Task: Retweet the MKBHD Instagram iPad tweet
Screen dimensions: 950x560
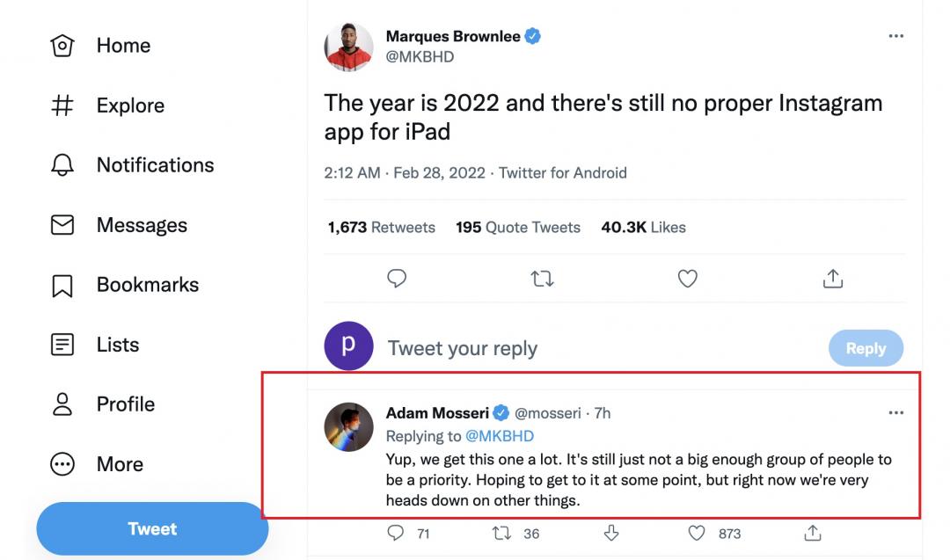Action: click(x=542, y=279)
